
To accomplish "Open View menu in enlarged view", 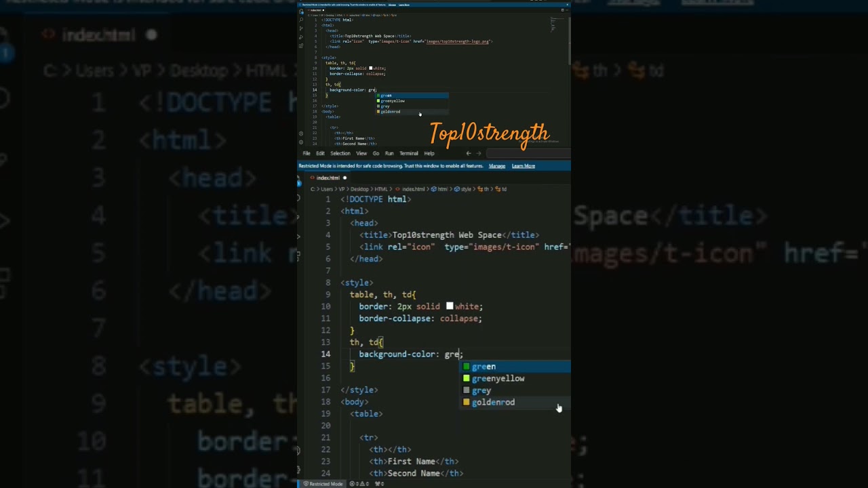I will tap(361, 153).
